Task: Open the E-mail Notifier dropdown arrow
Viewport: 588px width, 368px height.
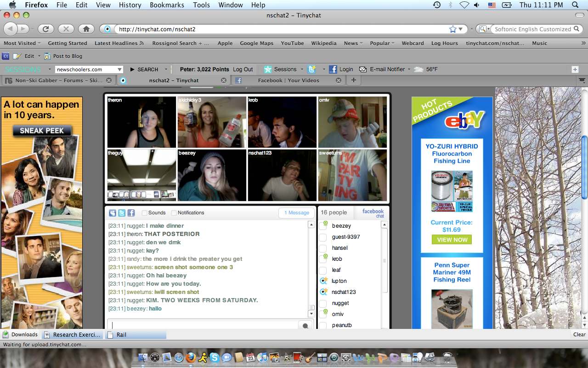Action: pyautogui.click(x=408, y=69)
